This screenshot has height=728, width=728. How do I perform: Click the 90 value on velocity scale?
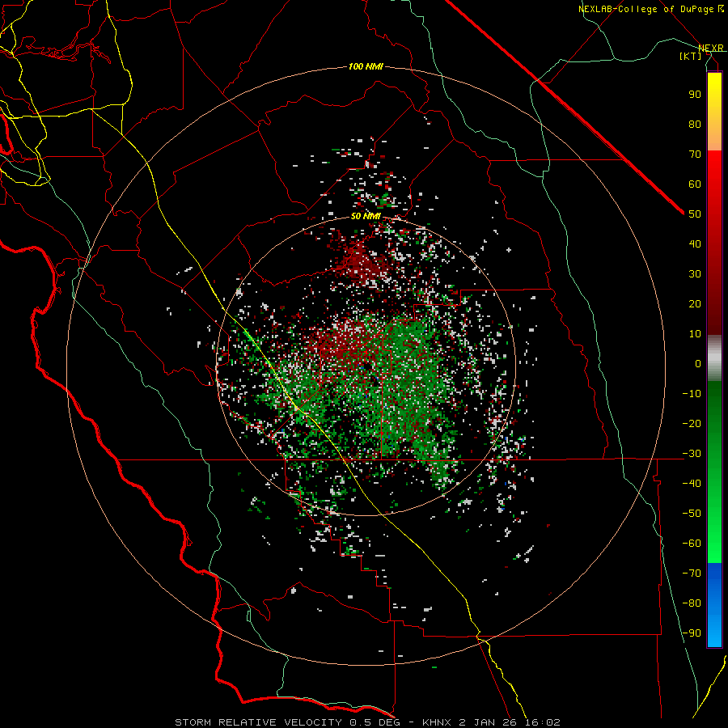(x=695, y=95)
